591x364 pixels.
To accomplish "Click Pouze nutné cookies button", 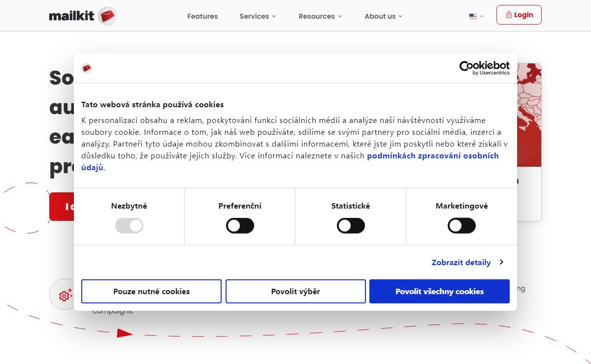I will pos(151,291).
